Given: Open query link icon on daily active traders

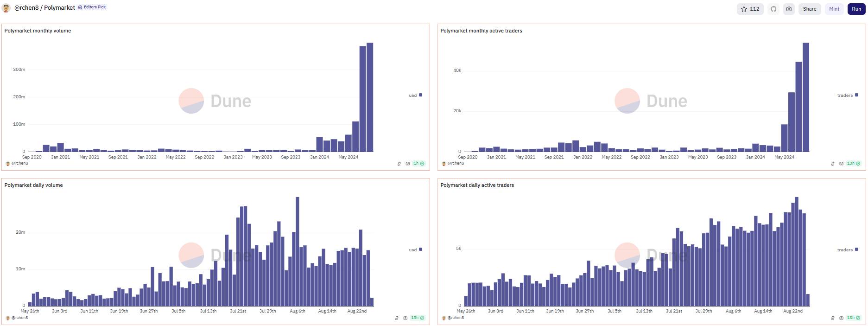Looking at the screenshot, I should pyautogui.click(x=833, y=318).
